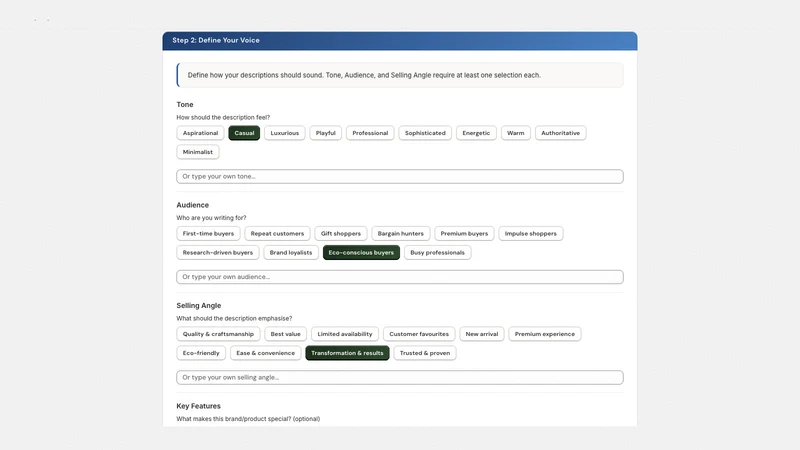Pick the Gift shoppers audience
This screenshot has width=800, height=450.
tap(340, 233)
